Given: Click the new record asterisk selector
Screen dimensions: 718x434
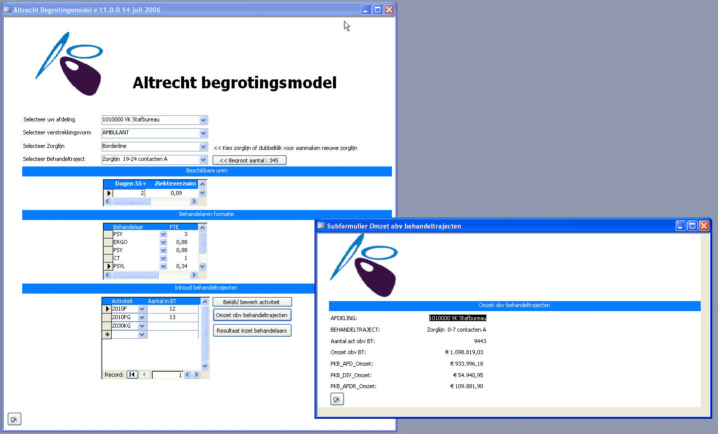Looking at the screenshot, I should 107,335.
